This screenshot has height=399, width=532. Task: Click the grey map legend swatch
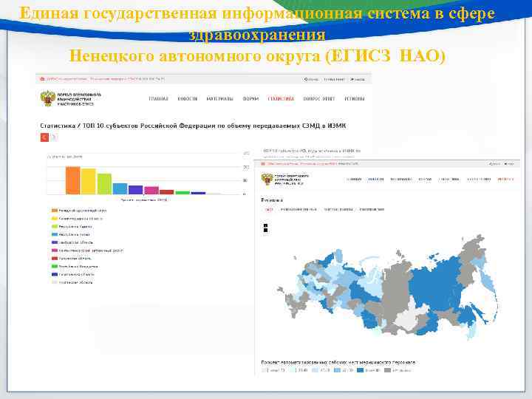(x=387, y=370)
